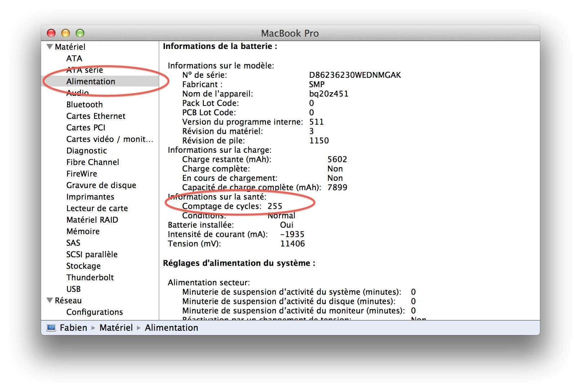The width and height of the screenshot is (581, 392).
Task: Click Matériel in the path bar
Action: (x=116, y=328)
